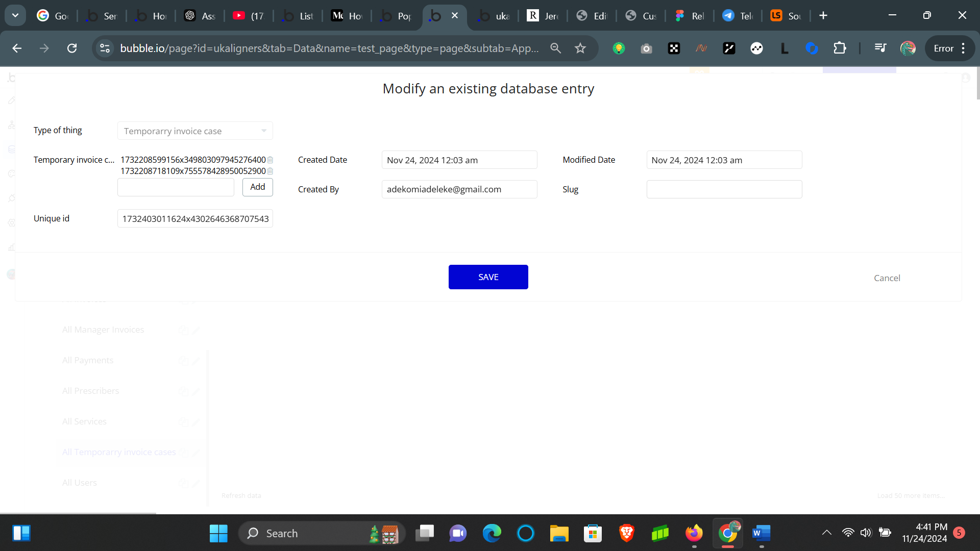Open Chrome extensions puzzle icon
This screenshot has height=551, width=980.
click(839, 48)
